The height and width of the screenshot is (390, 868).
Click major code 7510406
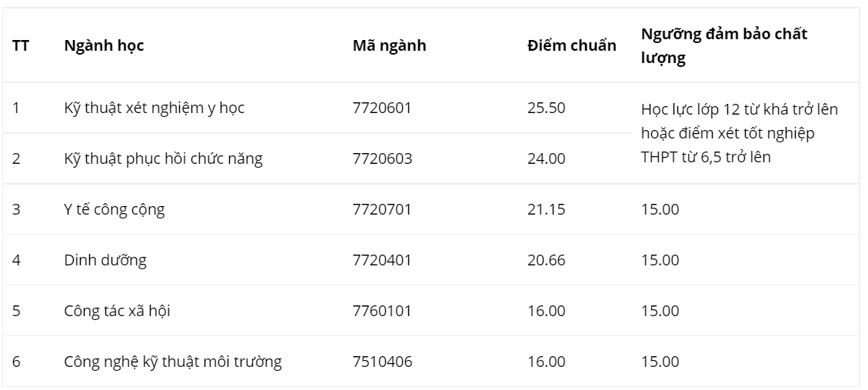pyautogui.click(x=382, y=362)
